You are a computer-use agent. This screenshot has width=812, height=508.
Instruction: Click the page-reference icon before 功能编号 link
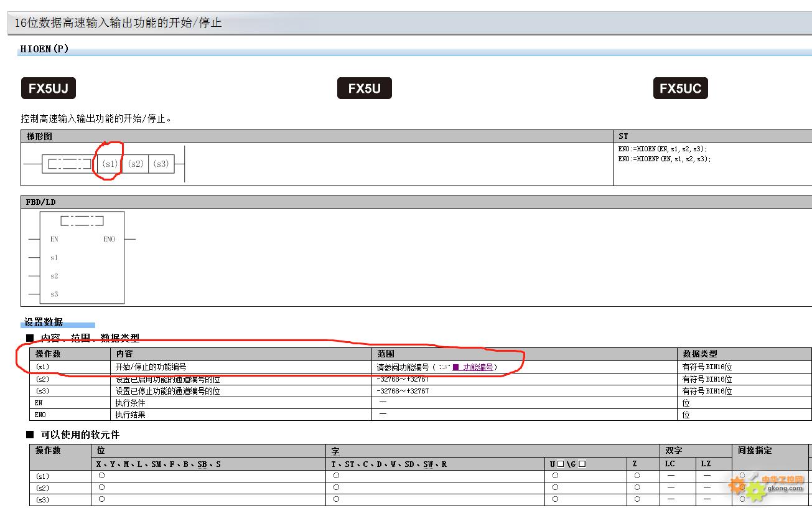point(444,367)
